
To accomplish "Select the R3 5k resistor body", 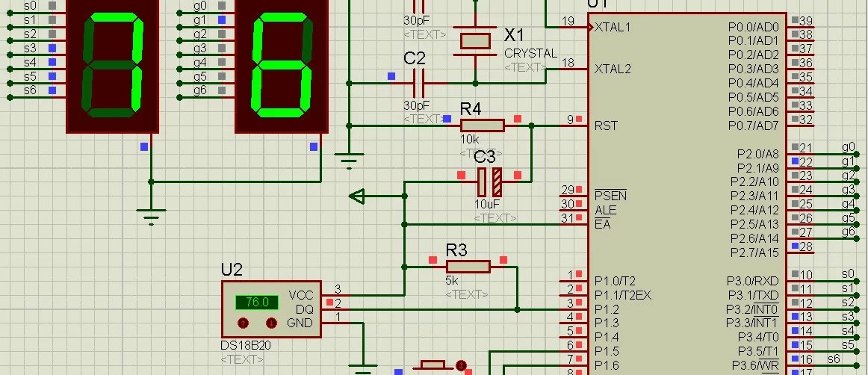I will click(x=468, y=267).
